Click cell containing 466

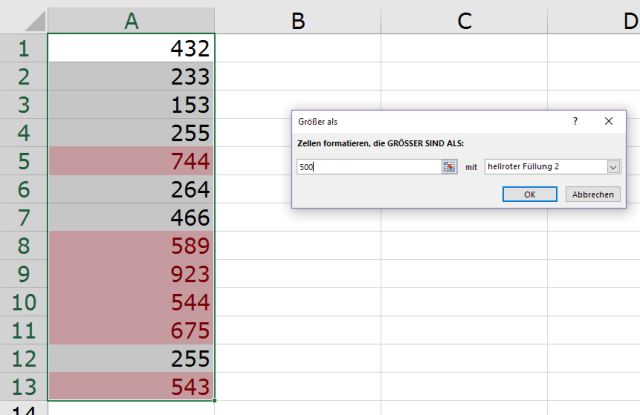pos(131,216)
